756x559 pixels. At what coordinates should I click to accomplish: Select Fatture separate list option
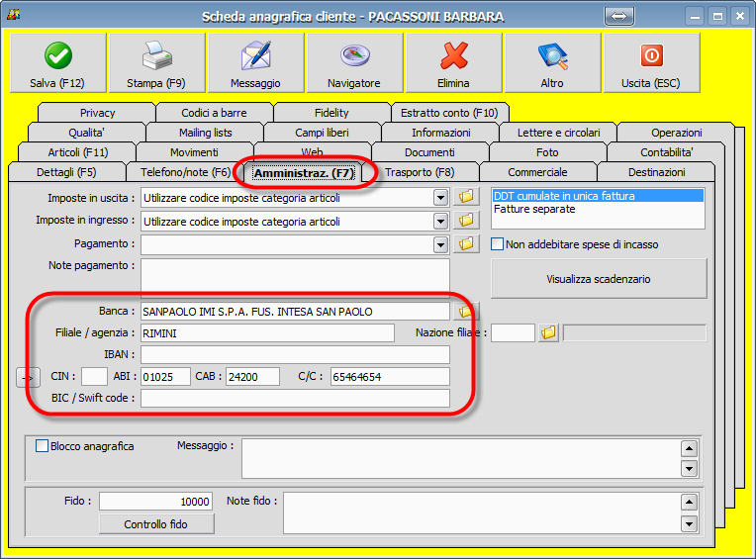(x=598, y=209)
